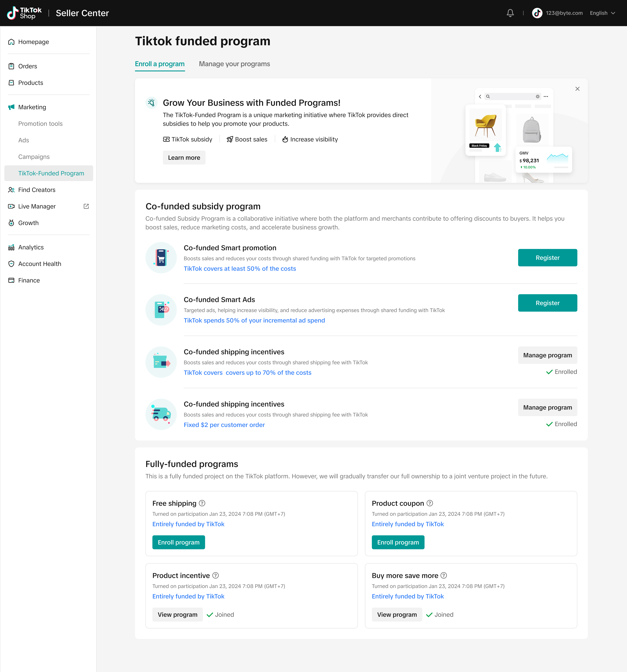Open Growth in the sidebar

click(x=28, y=223)
